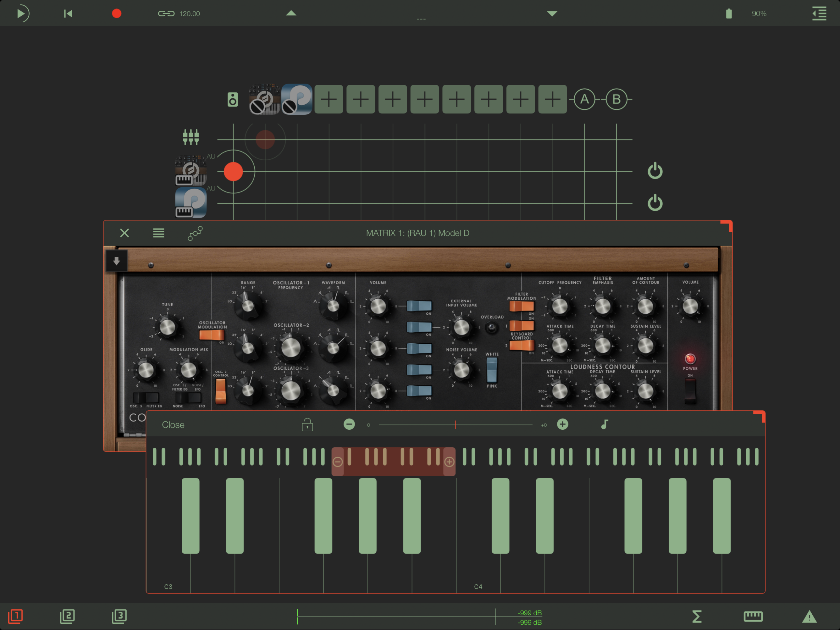Click the red record button
Viewport: 840px width, 630px height.
pyautogui.click(x=117, y=14)
